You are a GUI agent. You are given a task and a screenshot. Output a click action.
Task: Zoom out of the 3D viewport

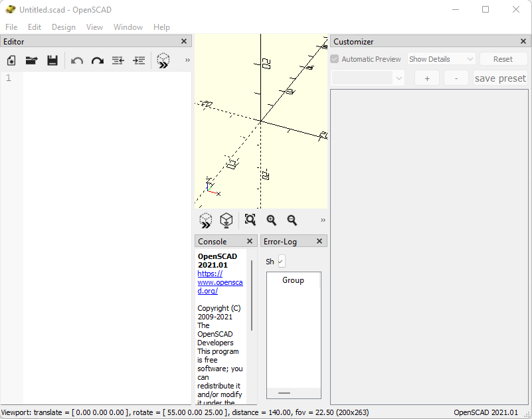coord(292,220)
